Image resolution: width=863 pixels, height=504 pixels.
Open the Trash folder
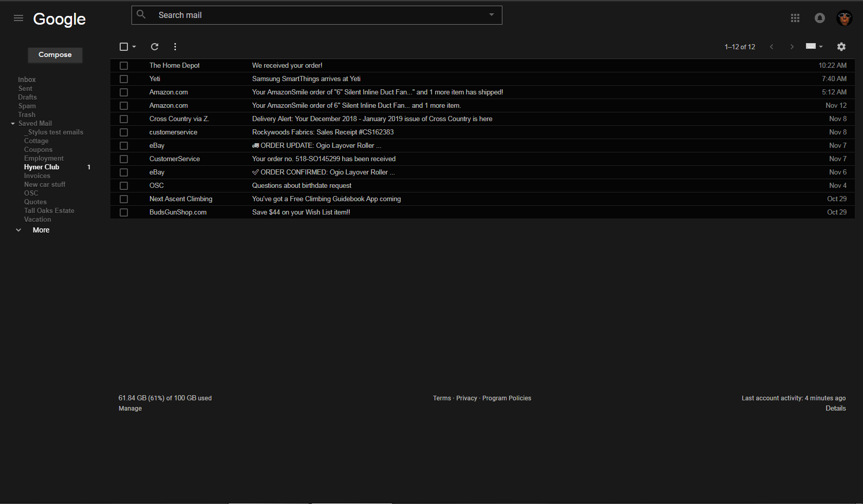click(x=27, y=114)
